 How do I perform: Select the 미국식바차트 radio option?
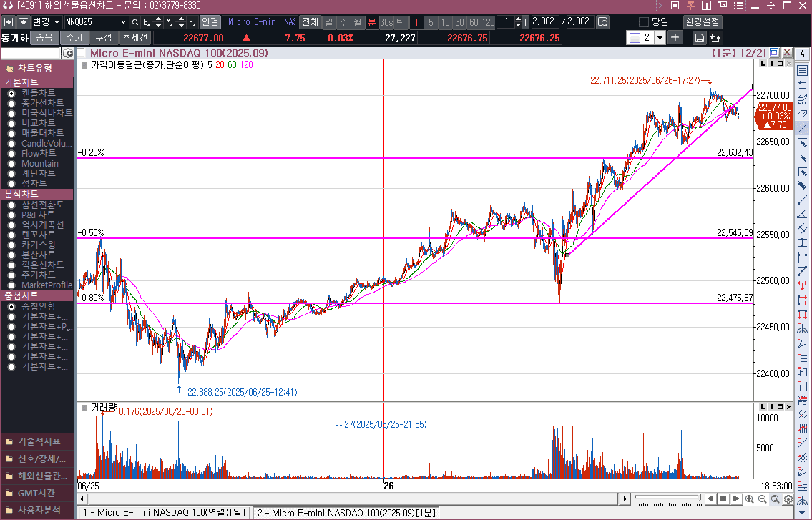pyautogui.click(x=11, y=114)
